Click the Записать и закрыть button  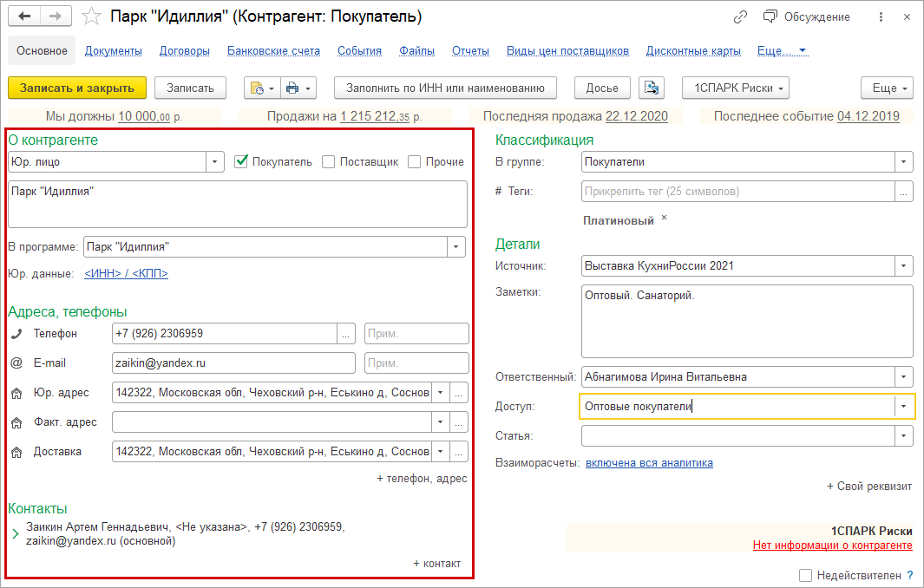pyautogui.click(x=77, y=88)
